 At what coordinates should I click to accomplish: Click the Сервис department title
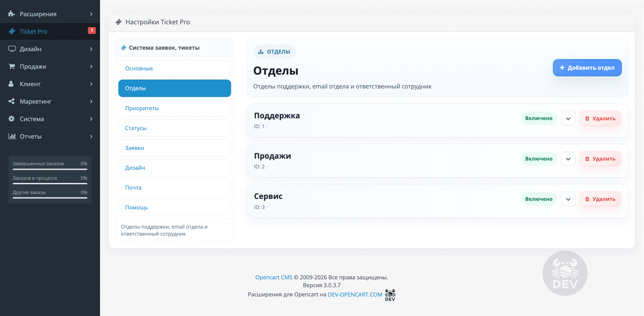(268, 196)
